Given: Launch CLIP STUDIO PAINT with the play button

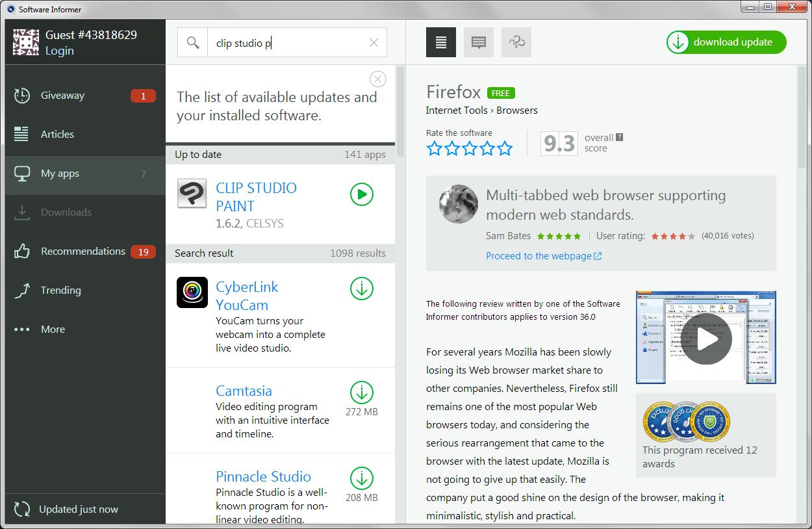Looking at the screenshot, I should (x=362, y=194).
